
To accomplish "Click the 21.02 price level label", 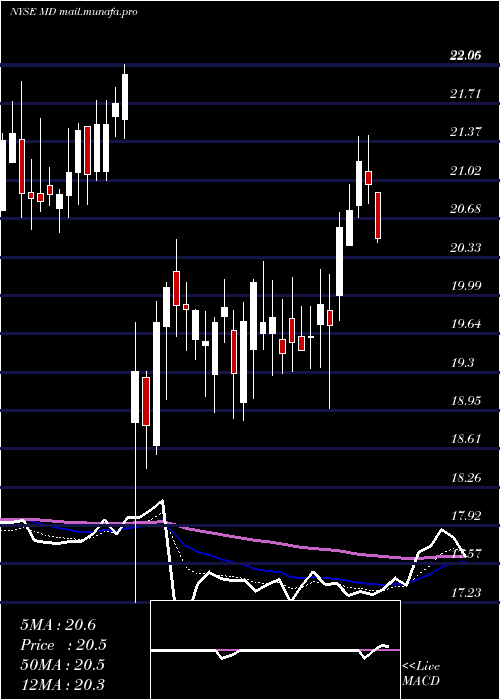I will coord(465,171).
